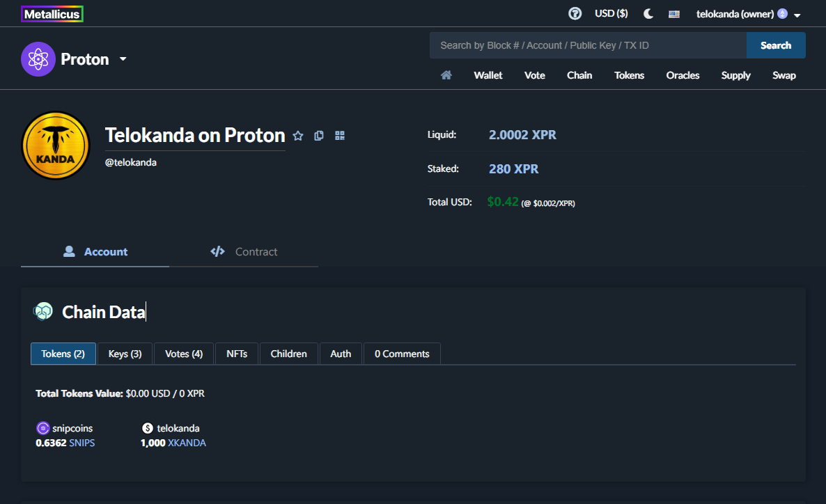Open the snipcoins contract link
Screen dimensions: 826x504
(72, 428)
